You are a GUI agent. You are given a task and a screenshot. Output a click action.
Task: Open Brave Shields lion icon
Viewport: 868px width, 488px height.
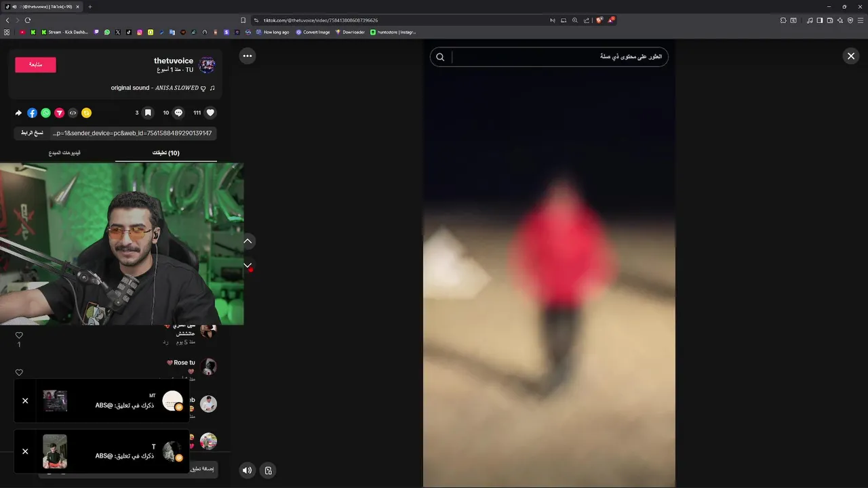coord(599,20)
